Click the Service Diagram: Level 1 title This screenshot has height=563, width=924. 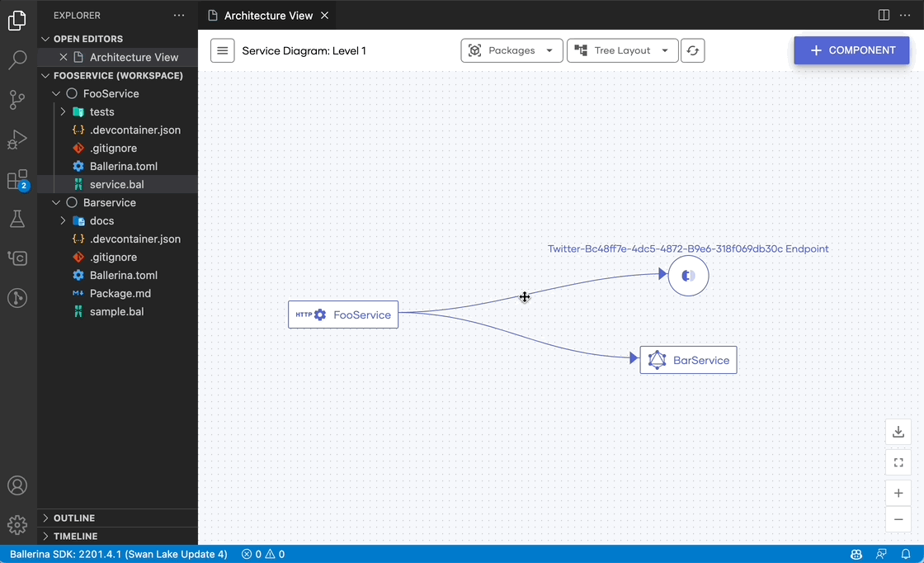(304, 51)
